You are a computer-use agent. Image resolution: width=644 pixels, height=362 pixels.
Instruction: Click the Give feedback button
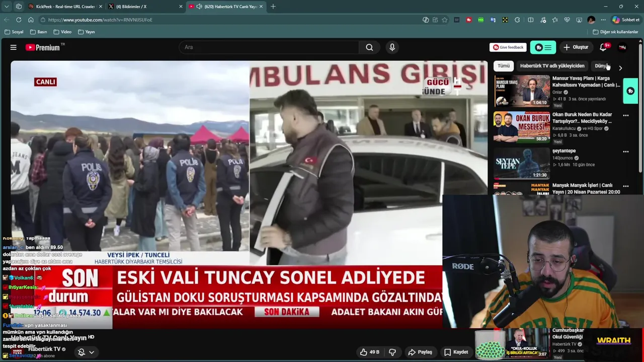pos(508,47)
